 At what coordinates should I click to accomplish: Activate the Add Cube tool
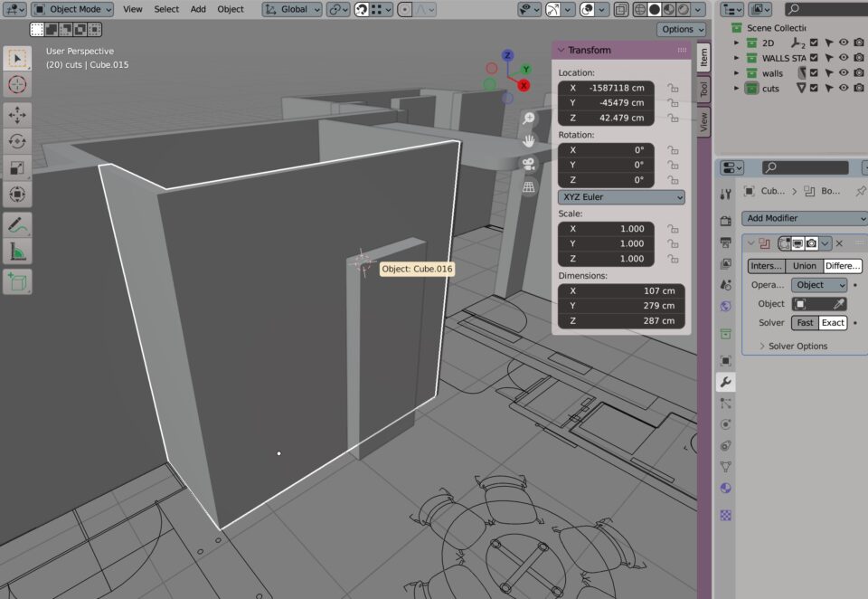tap(17, 281)
